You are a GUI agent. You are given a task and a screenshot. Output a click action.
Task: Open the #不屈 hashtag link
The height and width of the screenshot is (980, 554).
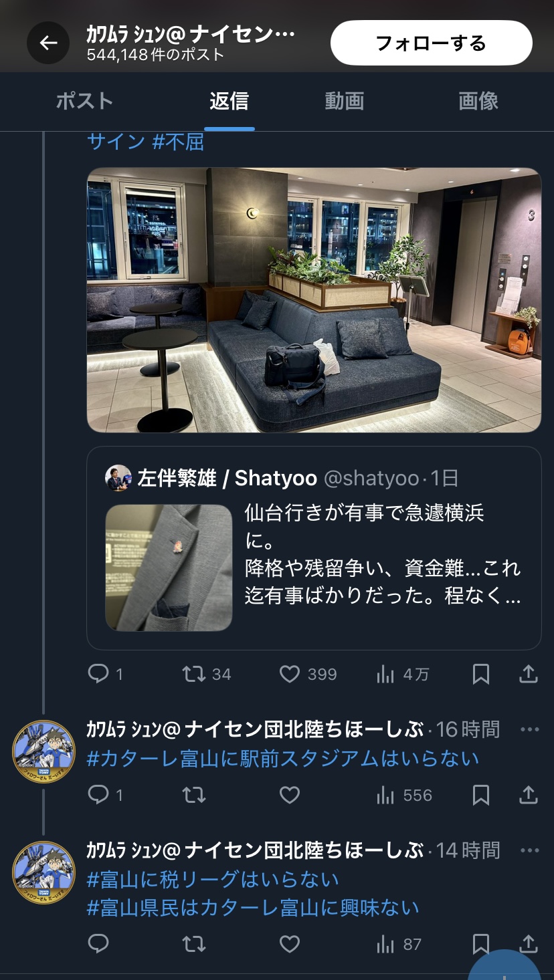[x=178, y=142]
